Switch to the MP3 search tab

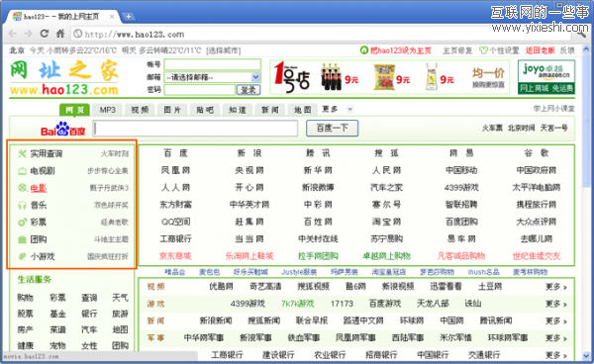[x=107, y=110]
